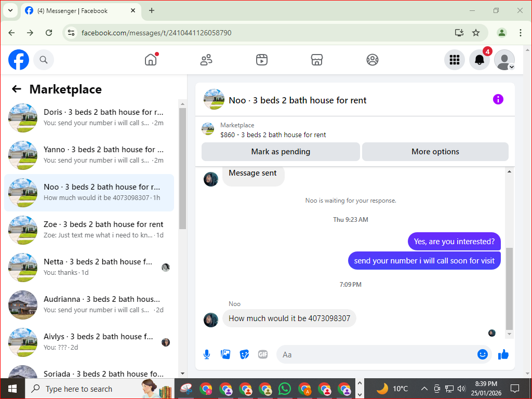This screenshot has height=399, width=532.
Task: Go back from Marketplace chats list
Action: 16,89
